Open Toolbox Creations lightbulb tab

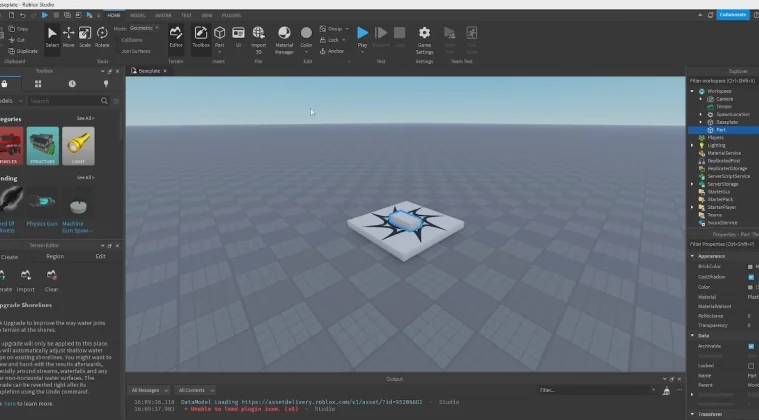tap(106, 84)
